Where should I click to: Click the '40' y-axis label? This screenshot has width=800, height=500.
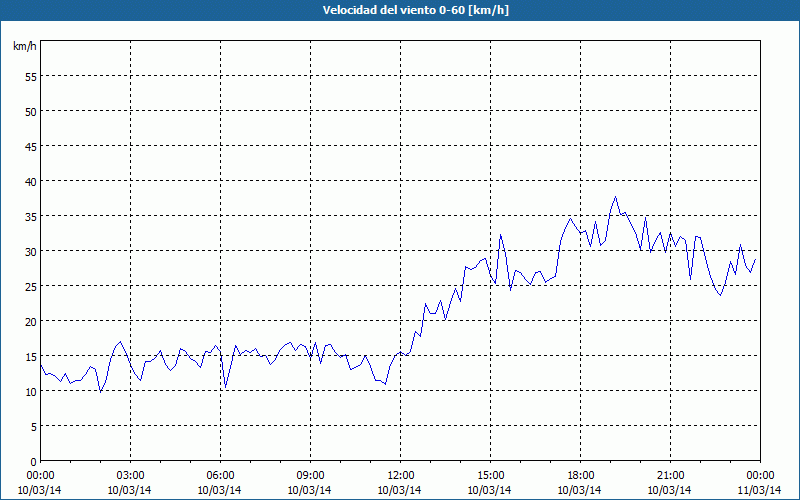click(31, 181)
